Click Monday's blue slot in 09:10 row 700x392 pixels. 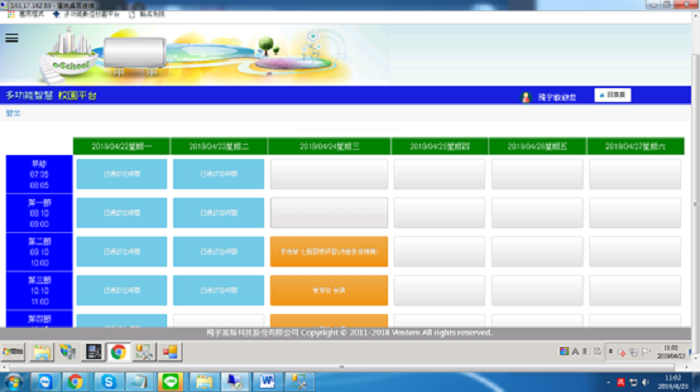click(x=121, y=252)
